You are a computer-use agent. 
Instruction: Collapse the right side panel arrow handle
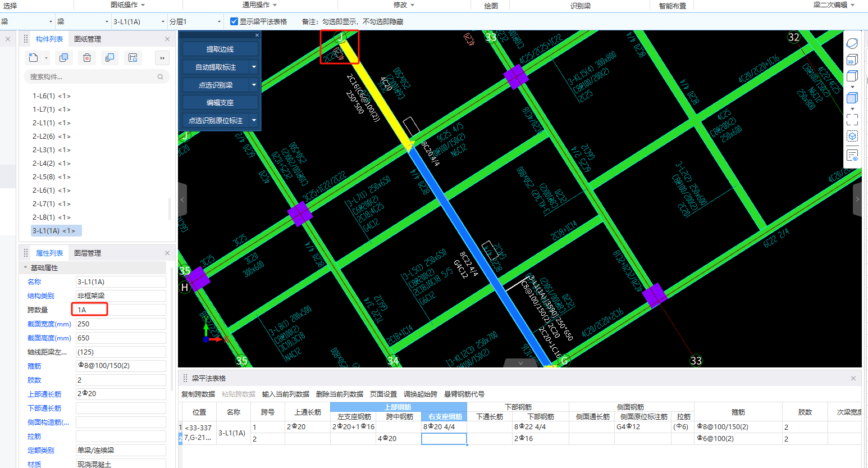coord(857,199)
